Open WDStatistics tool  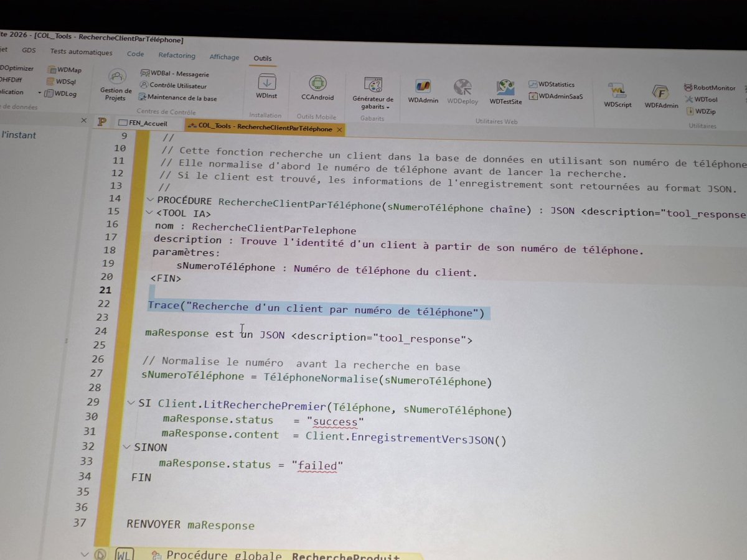pos(552,85)
